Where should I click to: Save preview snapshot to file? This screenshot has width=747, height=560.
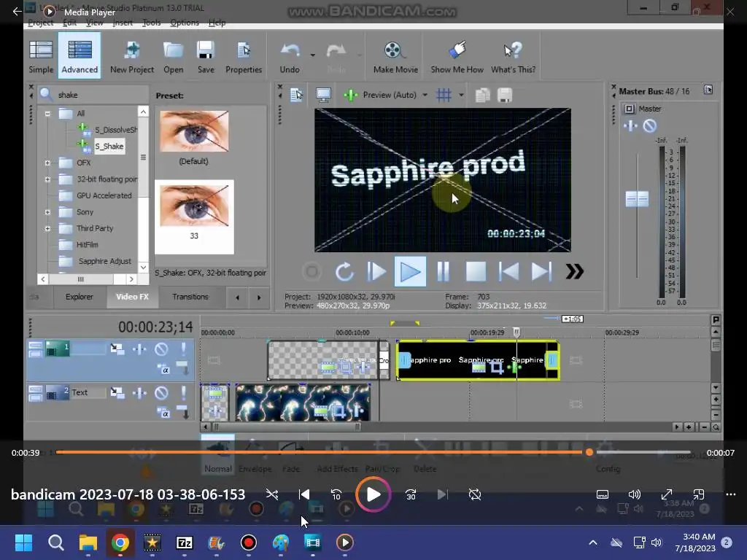tap(505, 96)
